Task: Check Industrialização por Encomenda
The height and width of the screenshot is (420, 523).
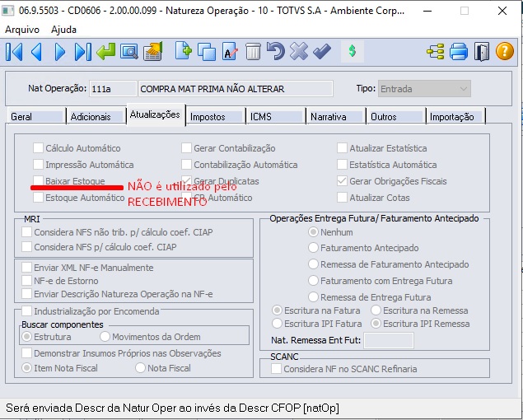Action: pos(26,311)
